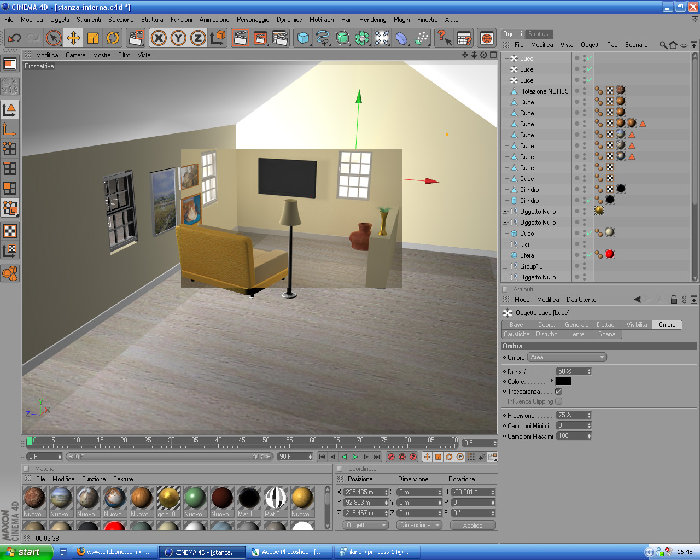Expand the Gruppo object in the tree

pyautogui.click(x=506, y=266)
